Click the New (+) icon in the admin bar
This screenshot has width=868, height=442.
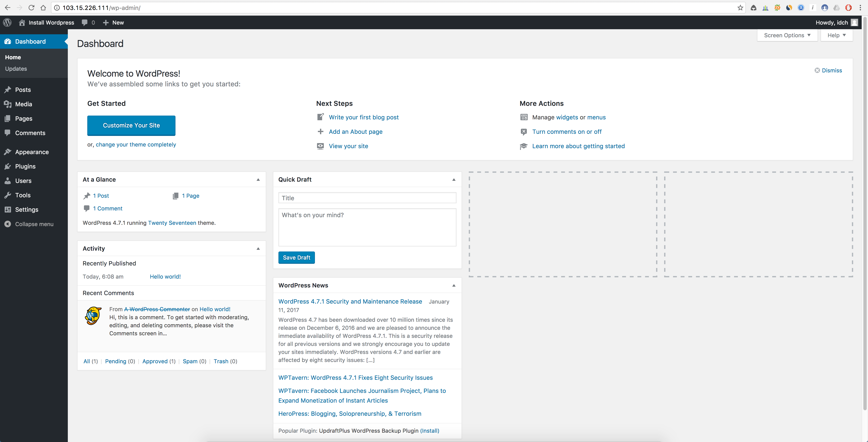(x=106, y=22)
